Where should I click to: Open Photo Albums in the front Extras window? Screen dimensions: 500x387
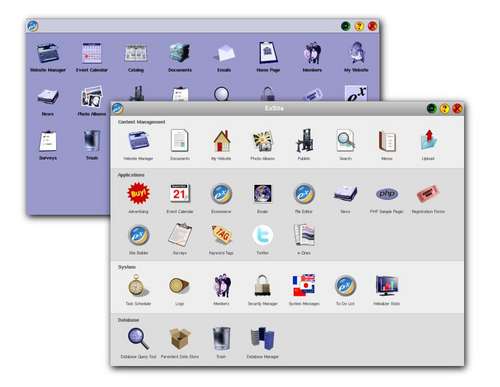(x=263, y=141)
